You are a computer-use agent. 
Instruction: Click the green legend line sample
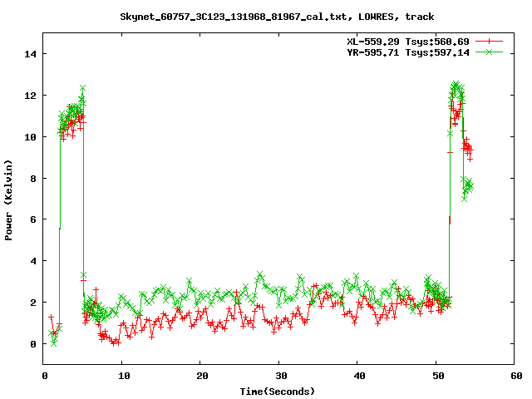(489, 52)
